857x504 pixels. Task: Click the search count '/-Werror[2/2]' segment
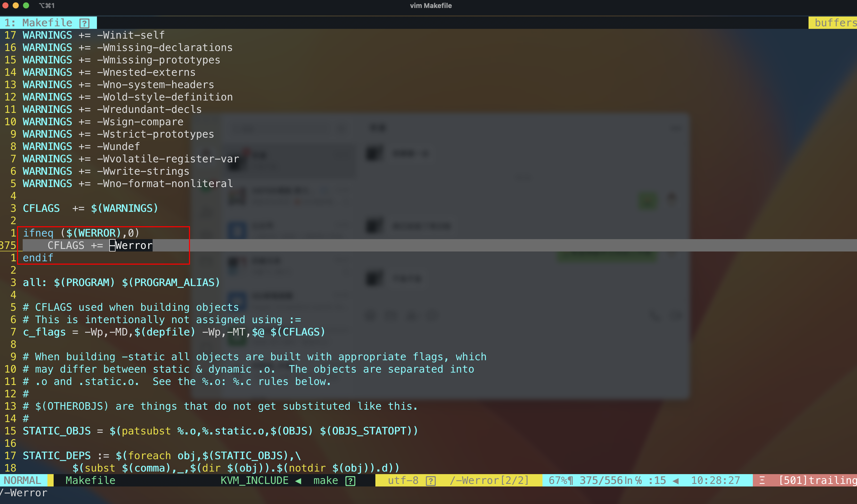pyautogui.click(x=489, y=480)
